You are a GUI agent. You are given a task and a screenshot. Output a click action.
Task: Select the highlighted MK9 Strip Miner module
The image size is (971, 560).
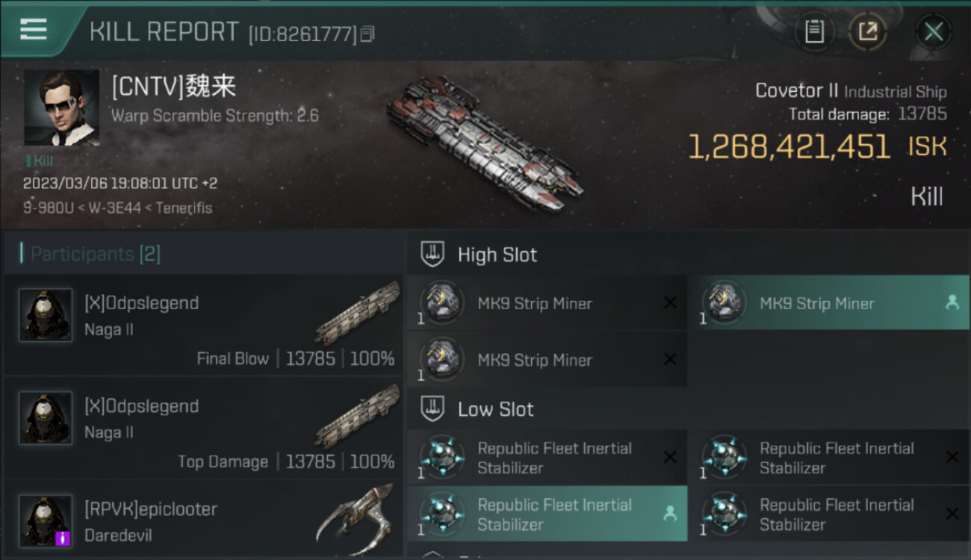[x=828, y=303]
